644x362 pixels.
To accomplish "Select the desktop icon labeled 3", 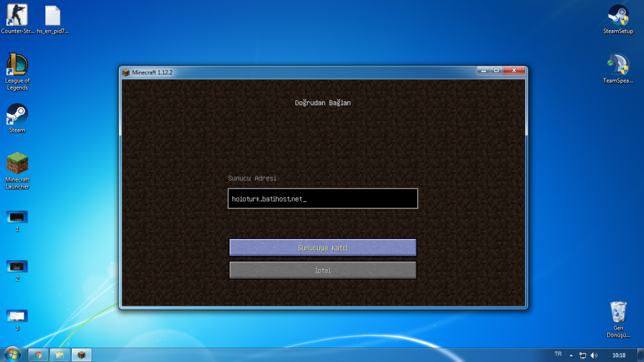I will [x=17, y=320].
